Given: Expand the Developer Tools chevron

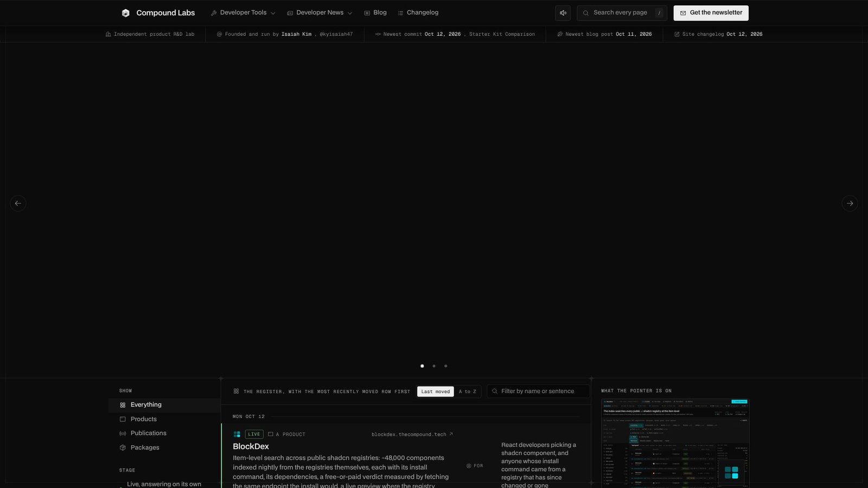Looking at the screenshot, I should coord(273,13).
